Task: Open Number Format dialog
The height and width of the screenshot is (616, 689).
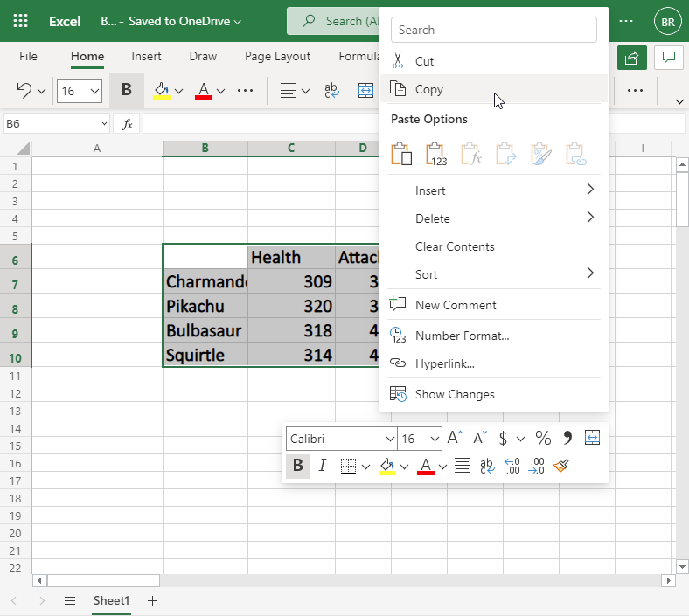Action: click(462, 336)
